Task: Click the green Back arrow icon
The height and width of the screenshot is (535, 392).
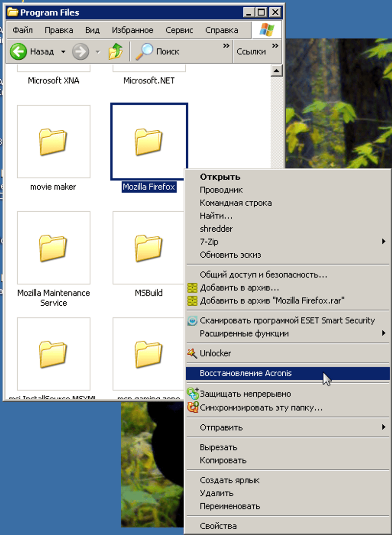Action: pyautogui.click(x=18, y=51)
